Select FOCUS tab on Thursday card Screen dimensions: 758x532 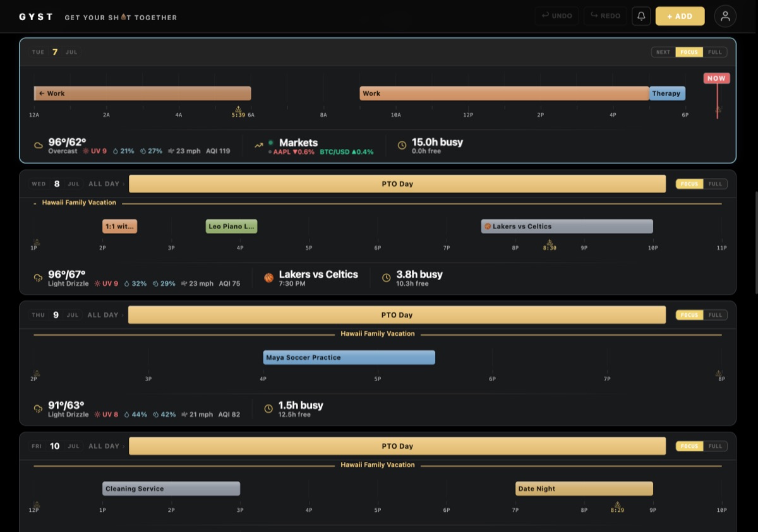(x=689, y=315)
